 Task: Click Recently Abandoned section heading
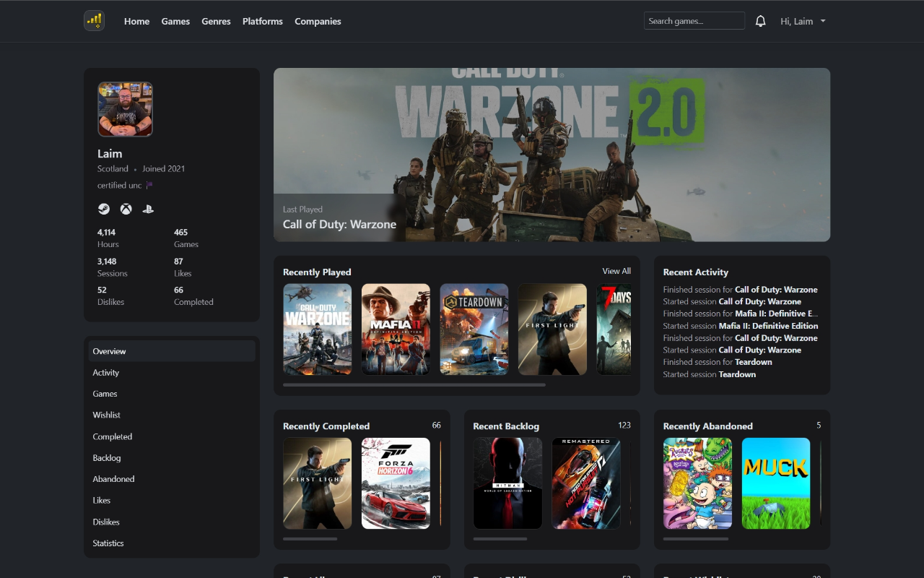point(708,426)
